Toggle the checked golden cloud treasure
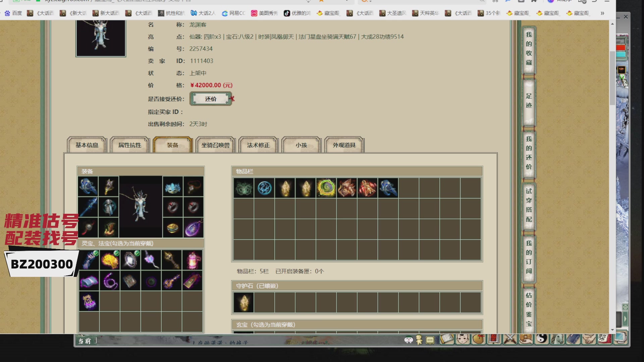Image resolution: width=644 pixels, height=362 pixels. point(110,260)
